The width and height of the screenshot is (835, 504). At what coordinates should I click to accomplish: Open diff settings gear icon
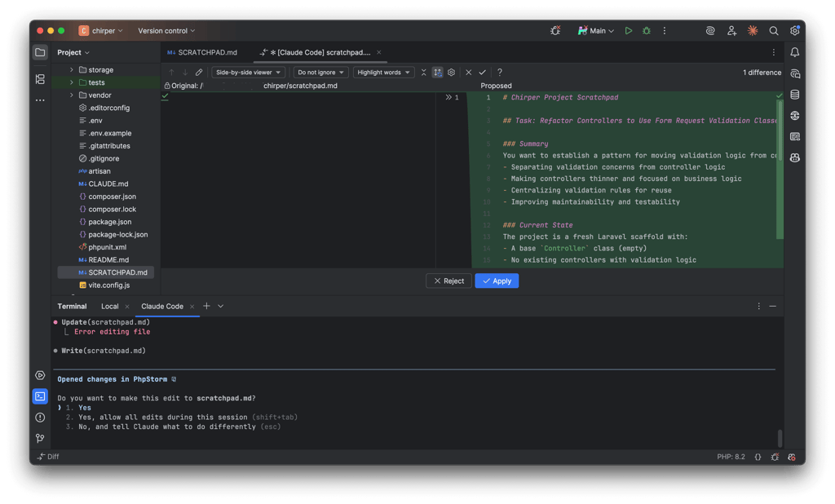click(451, 73)
